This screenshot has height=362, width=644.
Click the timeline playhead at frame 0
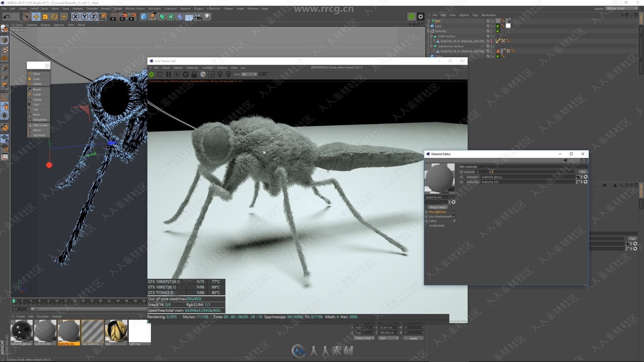14,301
